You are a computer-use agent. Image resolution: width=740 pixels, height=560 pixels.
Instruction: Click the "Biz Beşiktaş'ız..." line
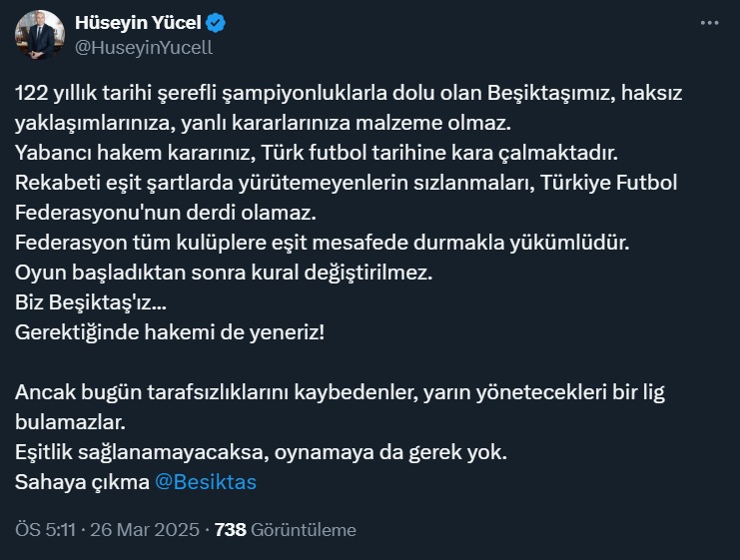(84, 302)
